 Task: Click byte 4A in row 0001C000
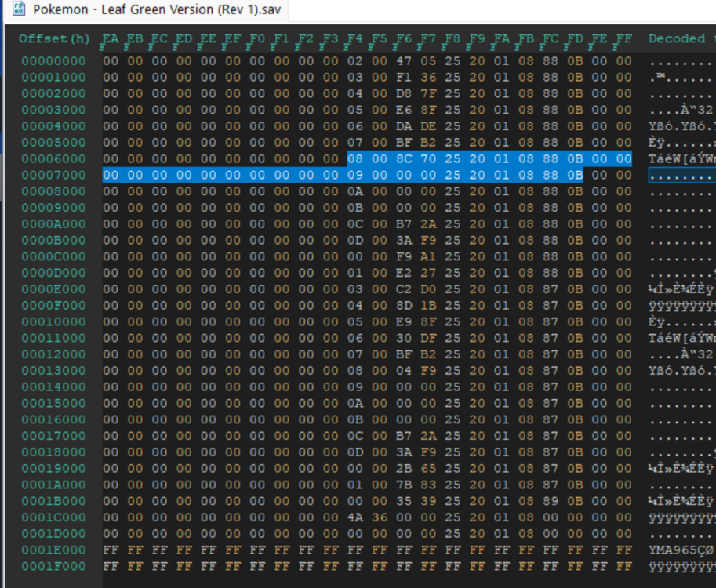pos(354,517)
